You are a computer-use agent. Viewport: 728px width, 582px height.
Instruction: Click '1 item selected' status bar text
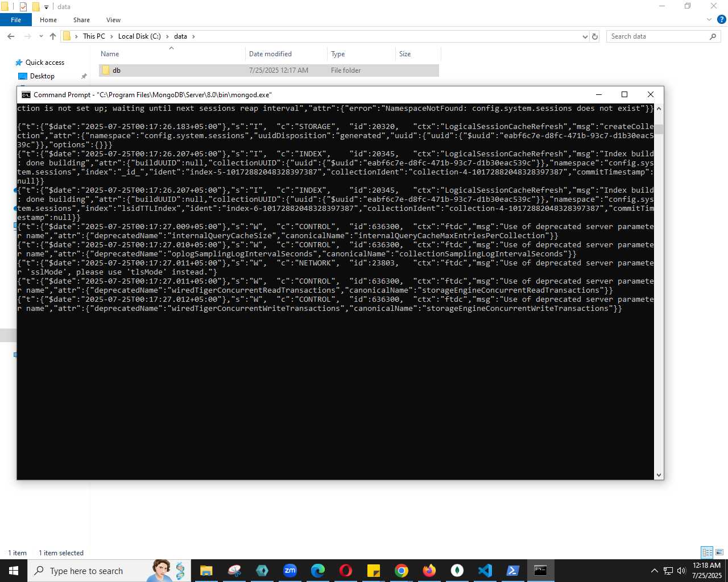coord(61,553)
